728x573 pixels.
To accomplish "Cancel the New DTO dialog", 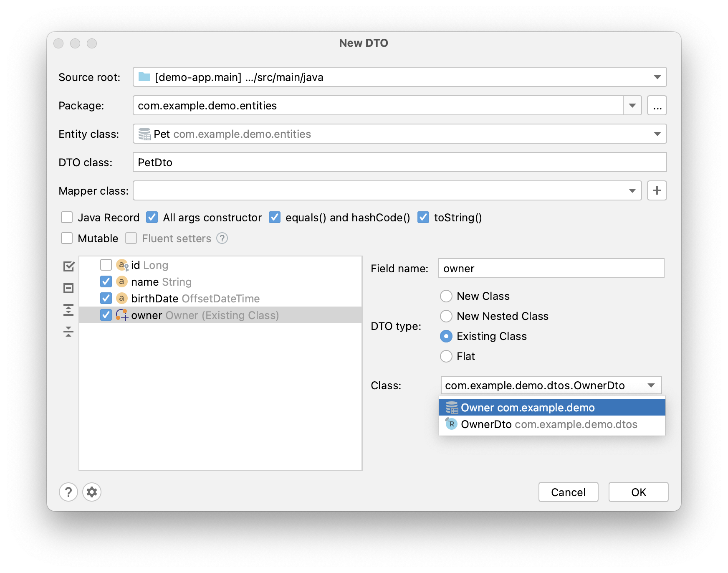I will 568,492.
